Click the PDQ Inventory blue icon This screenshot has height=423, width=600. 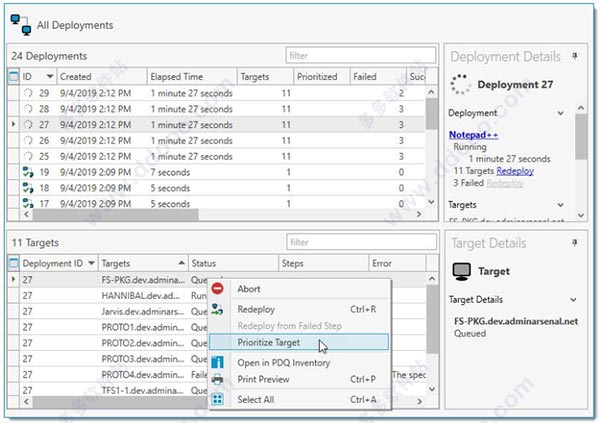217,362
